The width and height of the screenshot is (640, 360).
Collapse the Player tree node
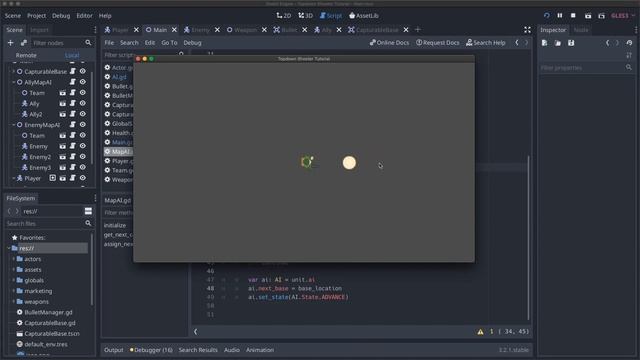click(x=13, y=178)
